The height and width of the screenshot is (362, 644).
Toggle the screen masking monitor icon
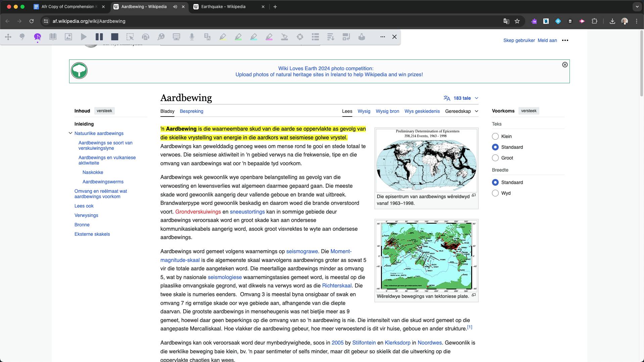177,37
